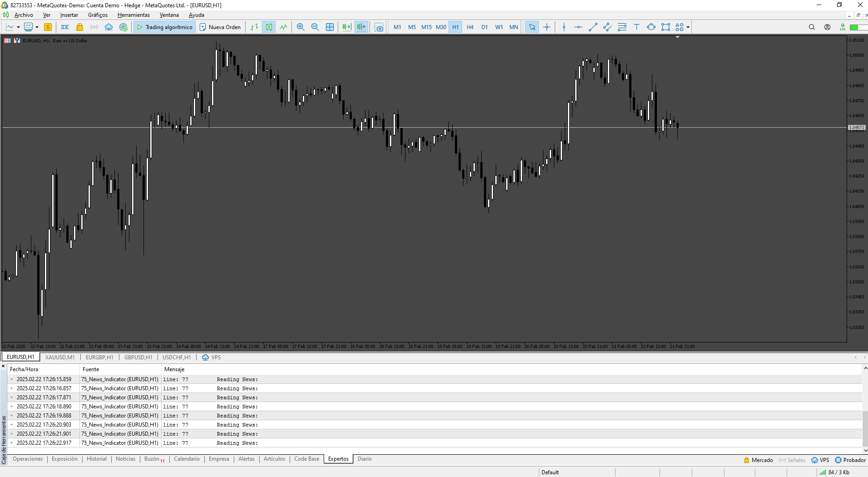Screen dimensions: 868x477
Task: Zoom in on the chart
Action: pyautogui.click(x=301, y=27)
